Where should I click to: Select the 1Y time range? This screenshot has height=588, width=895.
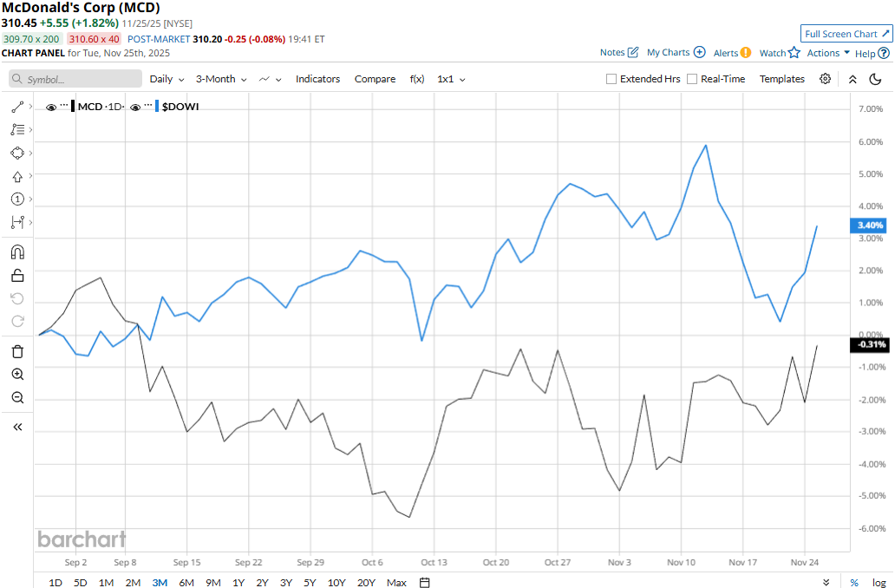tap(238, 582)
